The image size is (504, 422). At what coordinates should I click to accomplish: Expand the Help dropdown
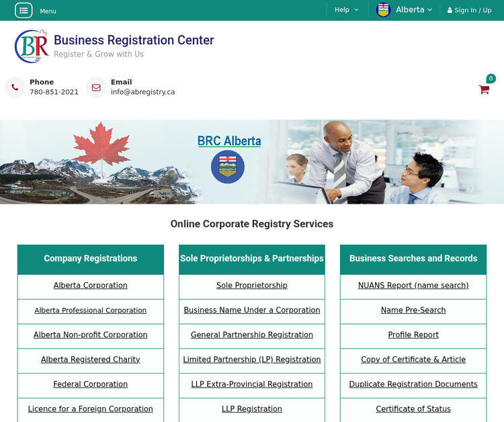tap(347, 10)
